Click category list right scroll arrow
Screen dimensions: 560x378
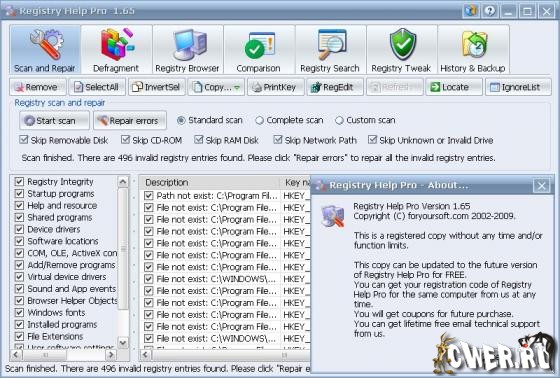click(x=111, y=355)
